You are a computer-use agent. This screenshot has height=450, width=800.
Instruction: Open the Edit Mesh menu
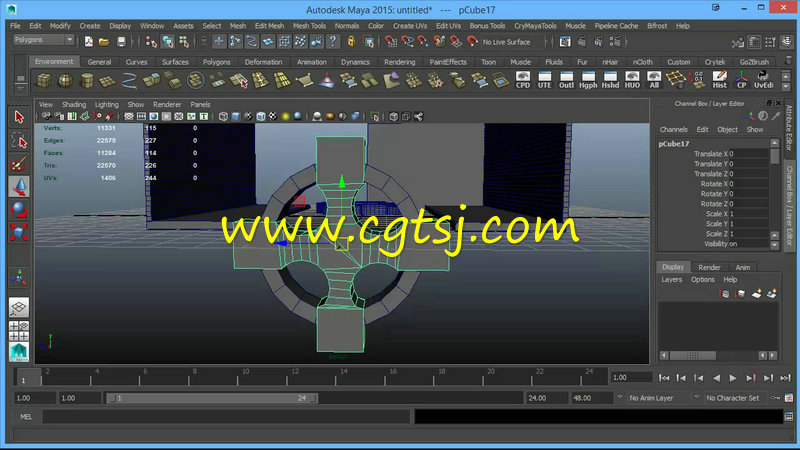tap(269, 26)
